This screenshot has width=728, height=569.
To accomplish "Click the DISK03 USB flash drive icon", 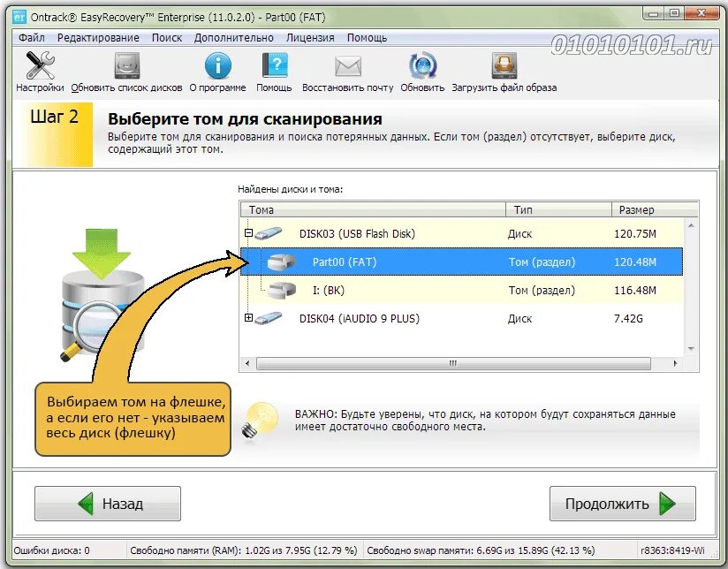I will [269, 233].
